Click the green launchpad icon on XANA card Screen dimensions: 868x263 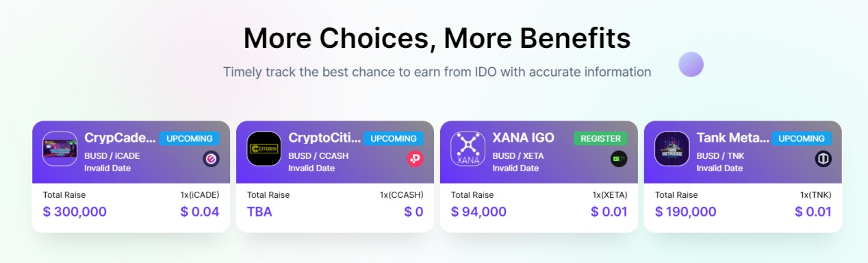coord(619,159)
